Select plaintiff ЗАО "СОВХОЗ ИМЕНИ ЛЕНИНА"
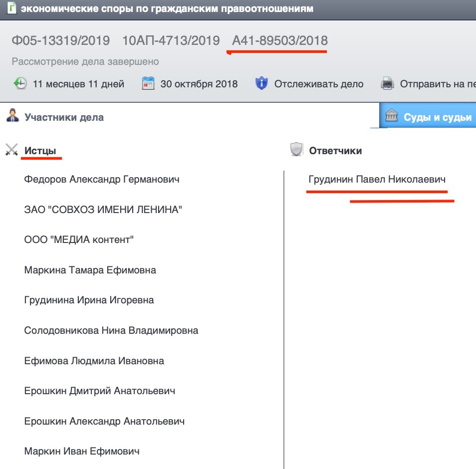Image resolution: width=476 pixels, height=469 pixels. 103,210
